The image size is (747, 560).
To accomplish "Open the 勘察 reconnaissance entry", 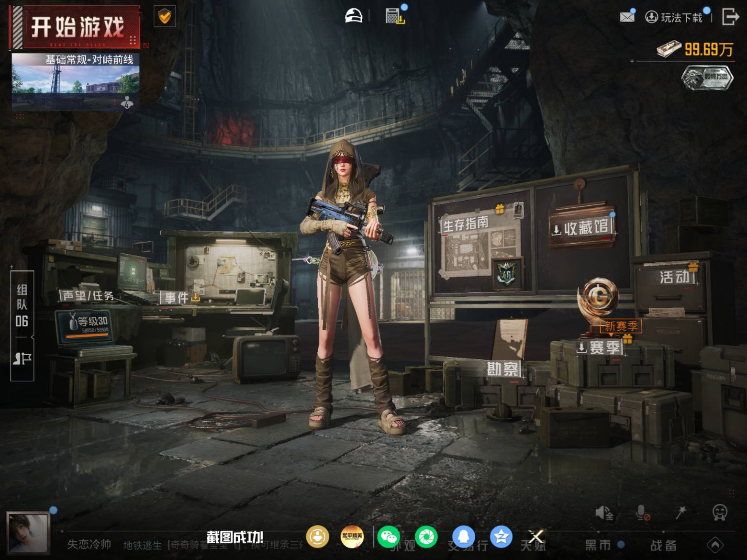I will tap(502, 369).
